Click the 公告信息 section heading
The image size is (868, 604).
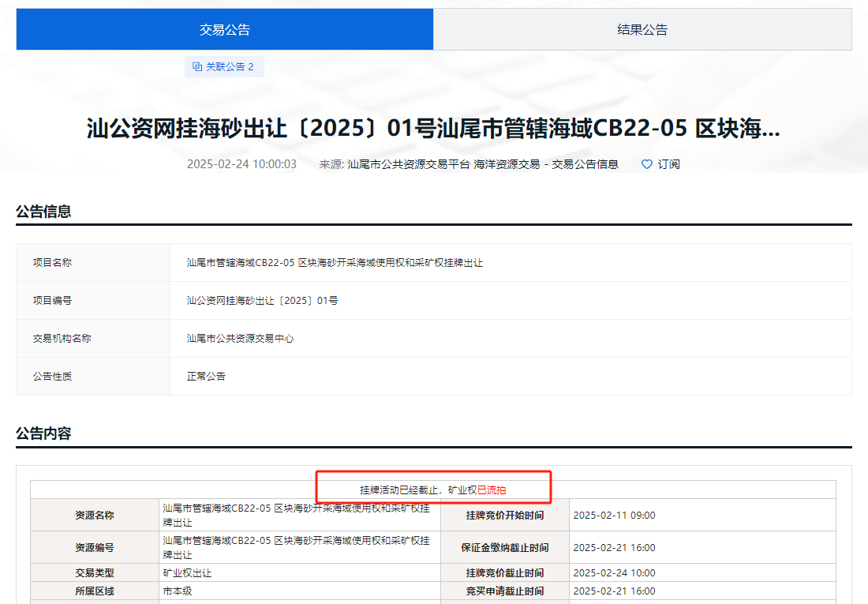pyautogui.click(x=43, y=212)
